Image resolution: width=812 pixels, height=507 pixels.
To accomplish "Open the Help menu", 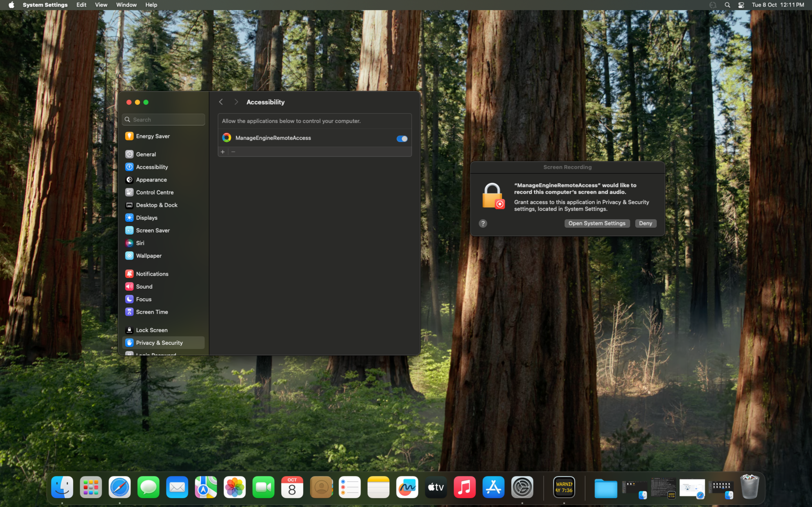I will click(x=151, y=5).
